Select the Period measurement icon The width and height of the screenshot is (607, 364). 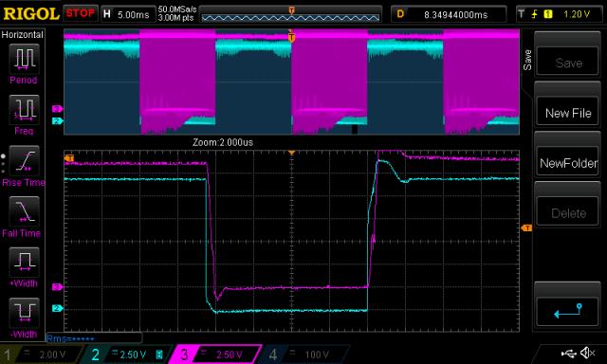coord(24,59)
